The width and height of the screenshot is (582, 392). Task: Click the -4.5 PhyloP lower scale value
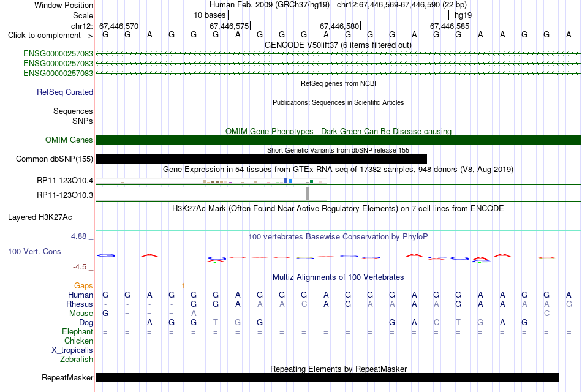click(80, 267)
